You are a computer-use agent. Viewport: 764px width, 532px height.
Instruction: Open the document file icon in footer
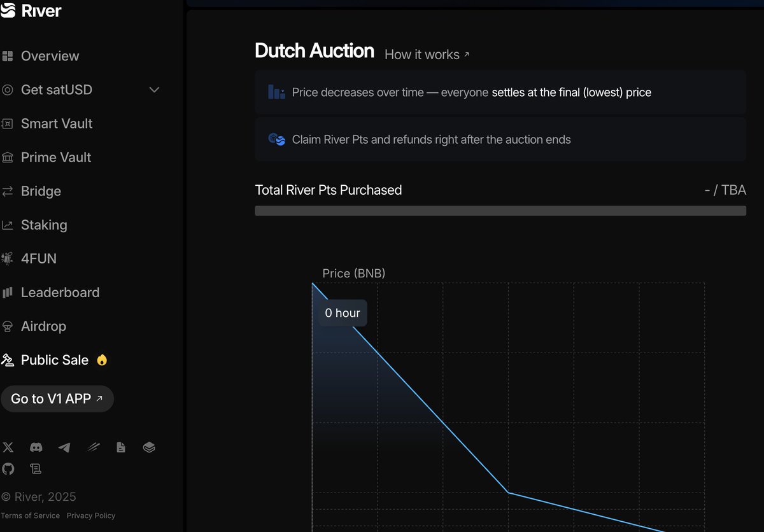click(121, 447)
